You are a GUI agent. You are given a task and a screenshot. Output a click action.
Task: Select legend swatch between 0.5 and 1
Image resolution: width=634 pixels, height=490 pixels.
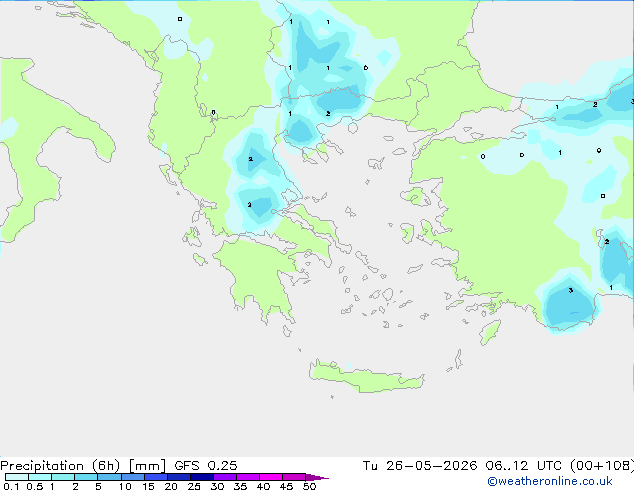[40, 477]
